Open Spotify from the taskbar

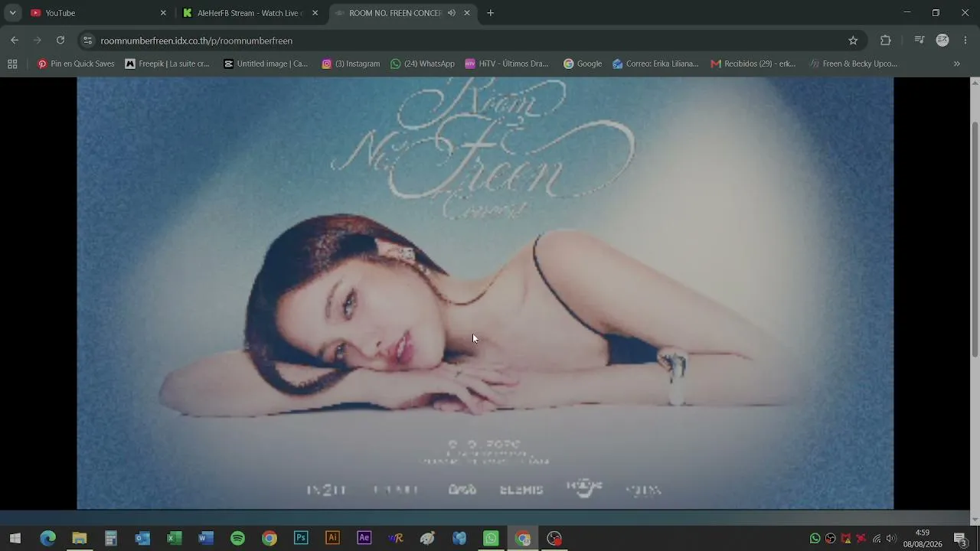coord(237,538)
